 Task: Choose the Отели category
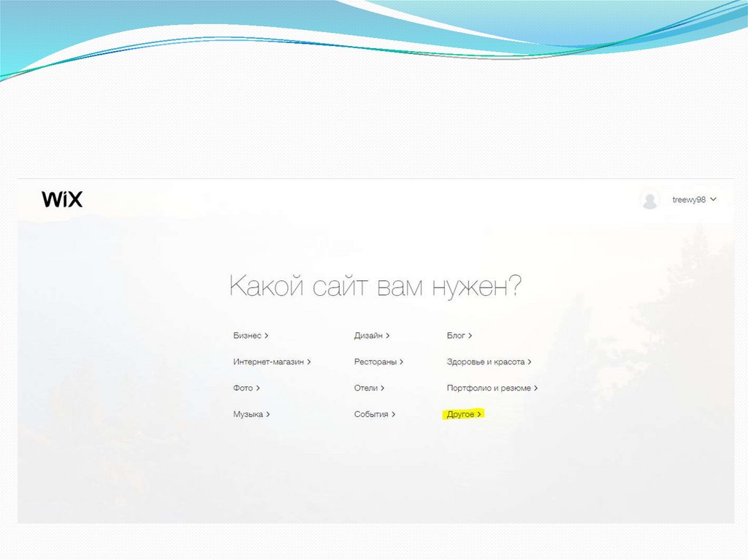point(366,388)
